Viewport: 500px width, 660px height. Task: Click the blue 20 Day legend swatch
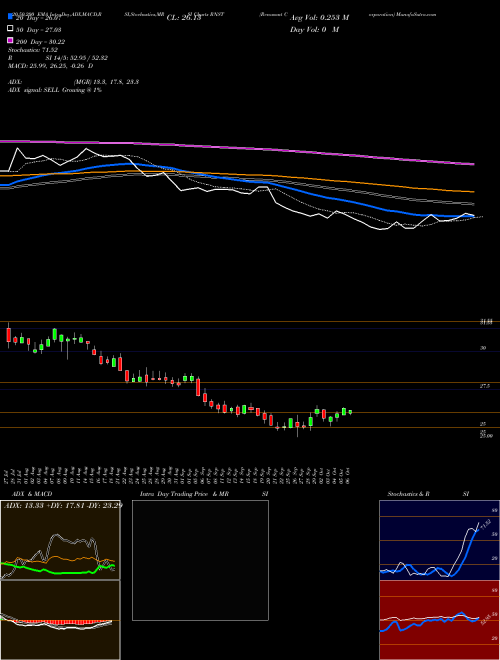click(x=10, y=17)
